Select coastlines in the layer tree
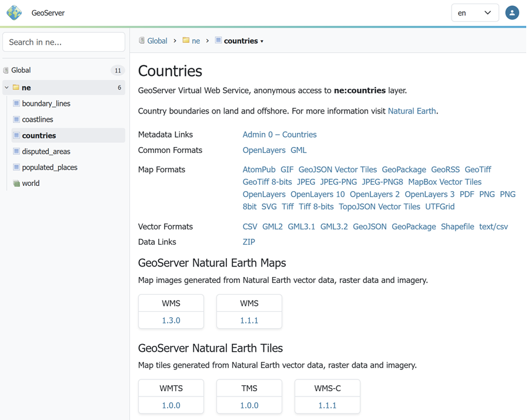This screenshot has height=420, width=528. pos(38,119)
